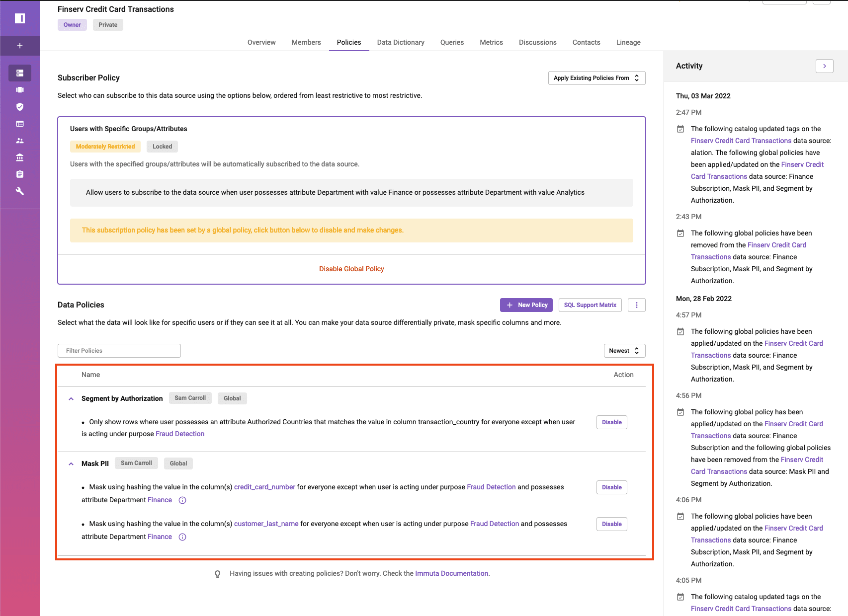The height and width of the screenshot is (616, 848).
Task: Select the Policies tab
Action: click(x=349, y=43)
